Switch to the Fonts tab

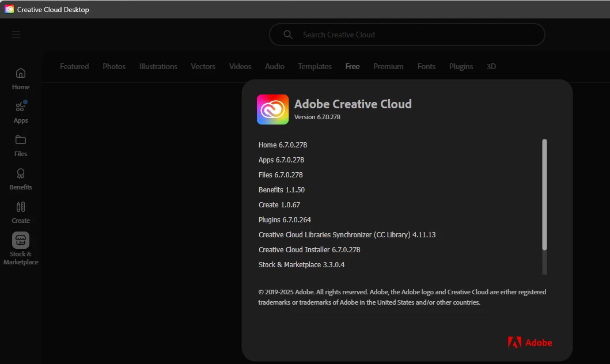pos(426,66)
